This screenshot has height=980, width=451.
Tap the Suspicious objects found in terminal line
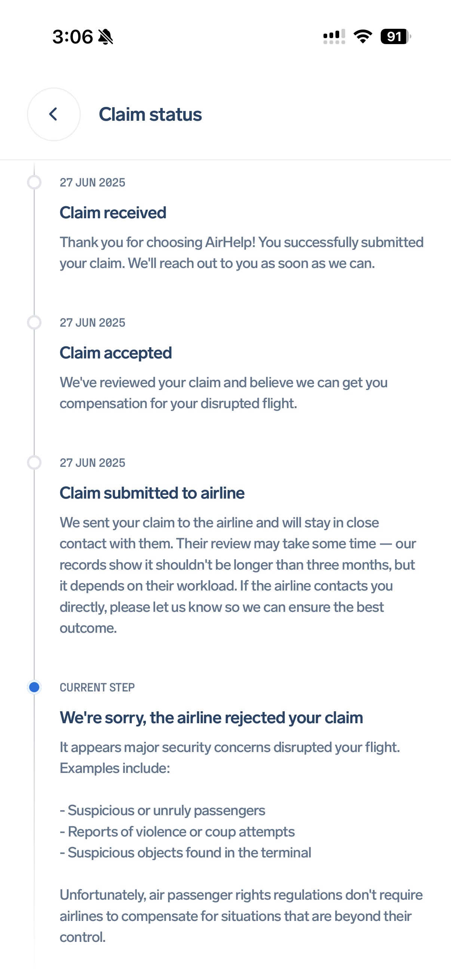(185, 853)
